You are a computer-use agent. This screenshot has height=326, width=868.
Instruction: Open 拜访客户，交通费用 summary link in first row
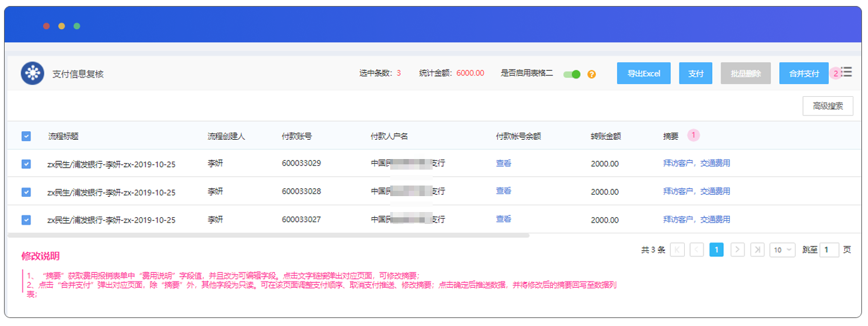(x=696, y=164)
